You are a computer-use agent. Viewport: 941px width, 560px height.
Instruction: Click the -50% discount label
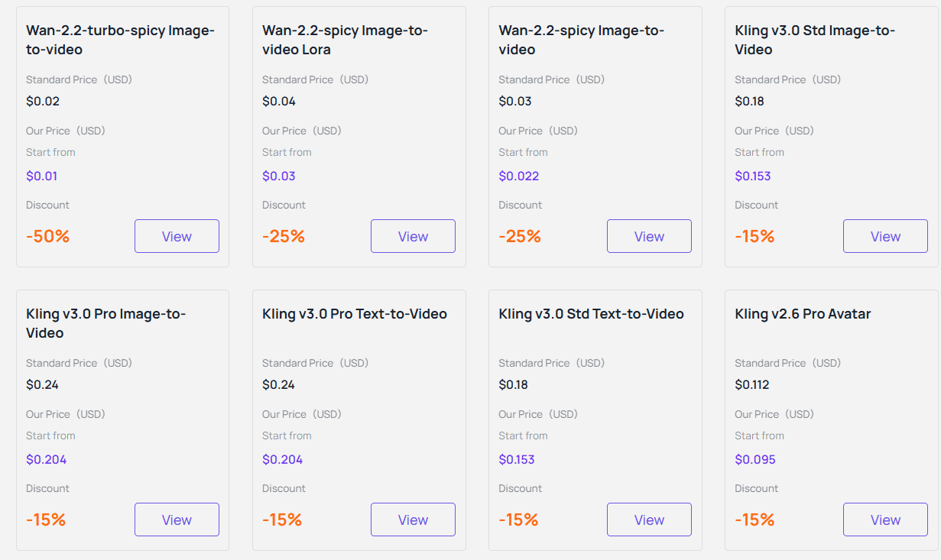(47, 236)
